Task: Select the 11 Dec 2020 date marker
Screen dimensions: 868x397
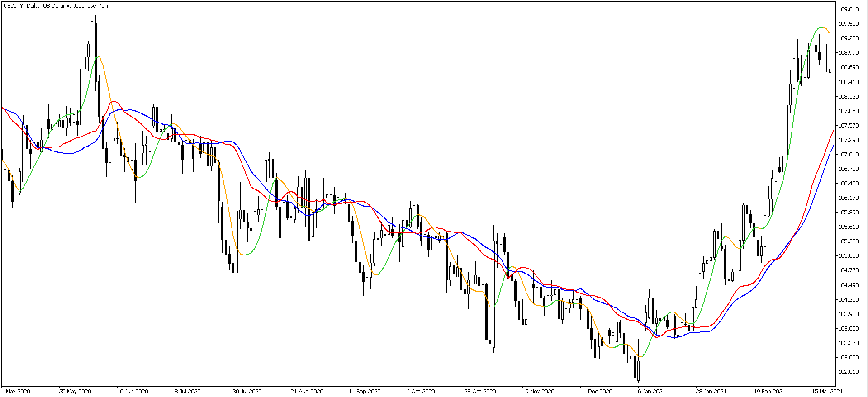Action: pyautogui.click(x=596, y=391)
